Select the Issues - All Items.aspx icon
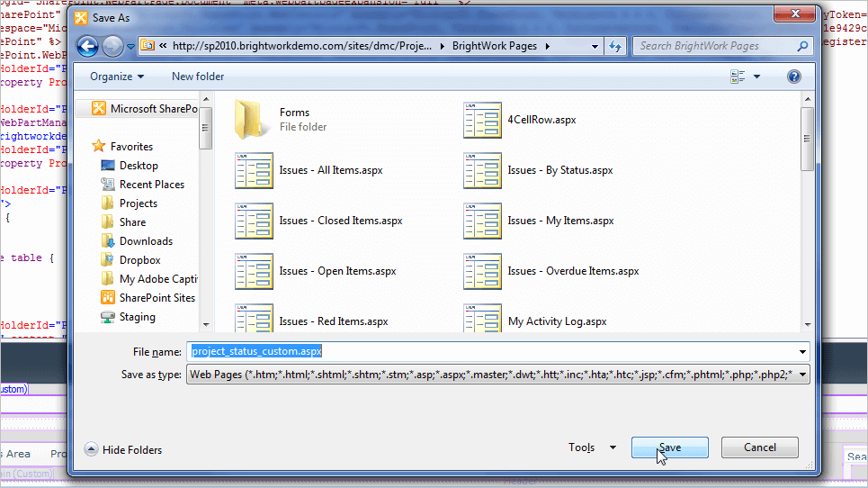The width and height of the screenshot is (868, 488). [254, 170]
